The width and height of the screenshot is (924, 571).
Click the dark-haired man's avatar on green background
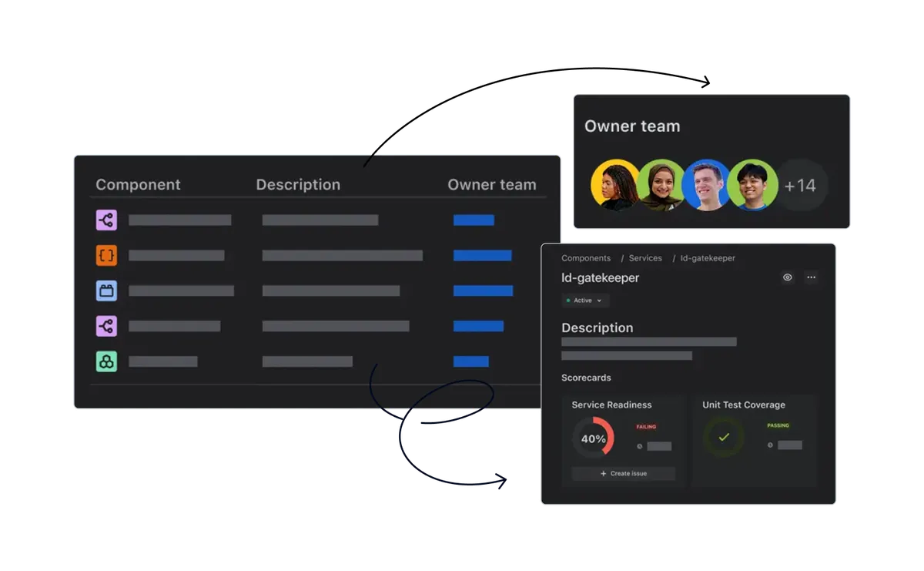(x=752, y=186)
